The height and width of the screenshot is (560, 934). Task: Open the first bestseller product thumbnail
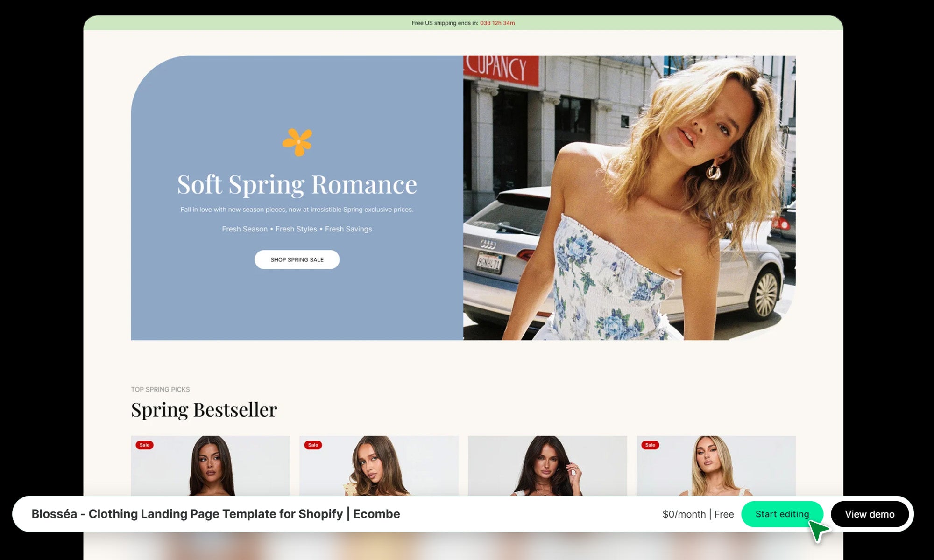pyautogui.click(x=210, y=467)
